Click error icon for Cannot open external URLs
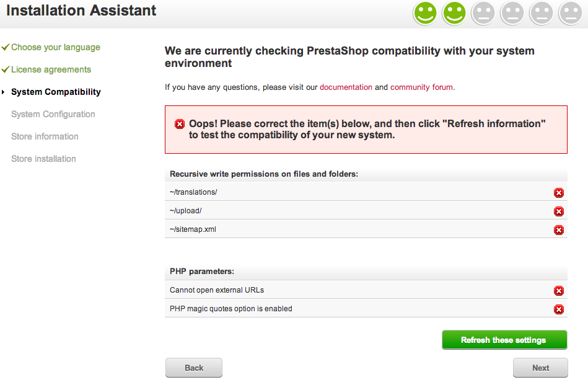Image resolution: width=588 pixels, height=390 pixels. (x=558, y=291)
